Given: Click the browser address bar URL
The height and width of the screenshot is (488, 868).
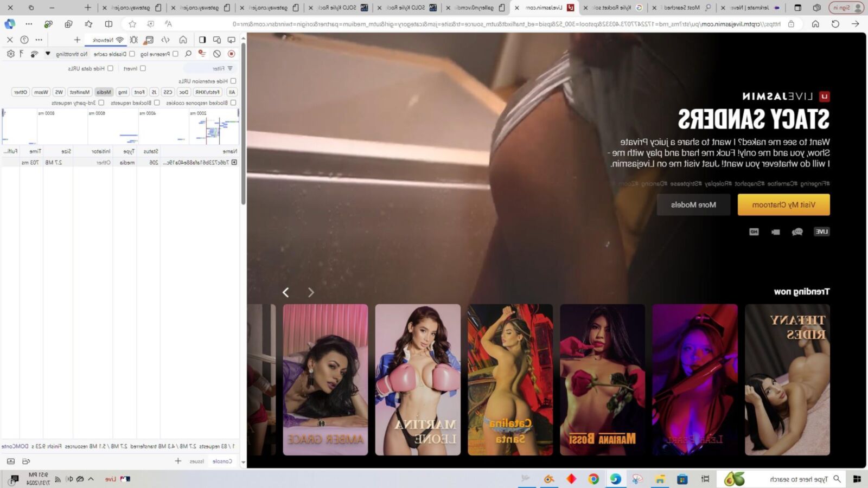Looking at the screenshot, I should [507, 24].
